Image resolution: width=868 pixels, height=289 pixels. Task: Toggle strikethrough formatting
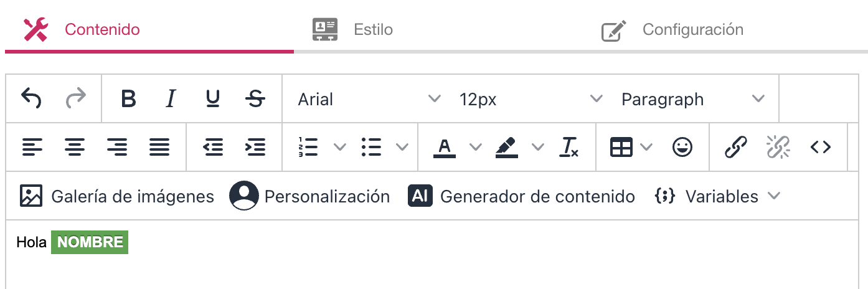[255, 98]
